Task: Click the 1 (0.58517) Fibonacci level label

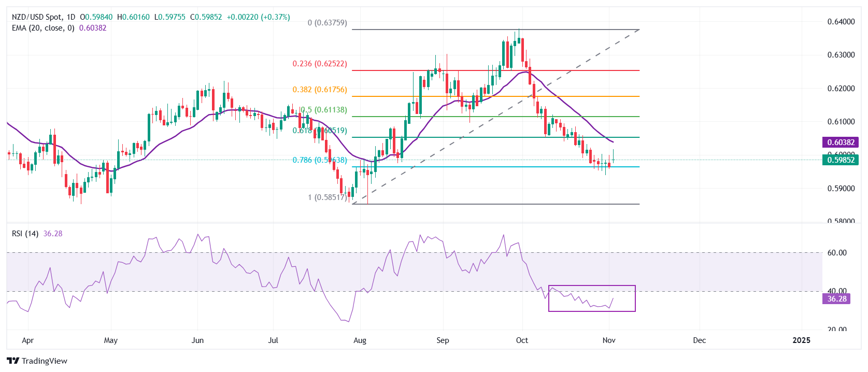Action: click(x=327, y=197)
